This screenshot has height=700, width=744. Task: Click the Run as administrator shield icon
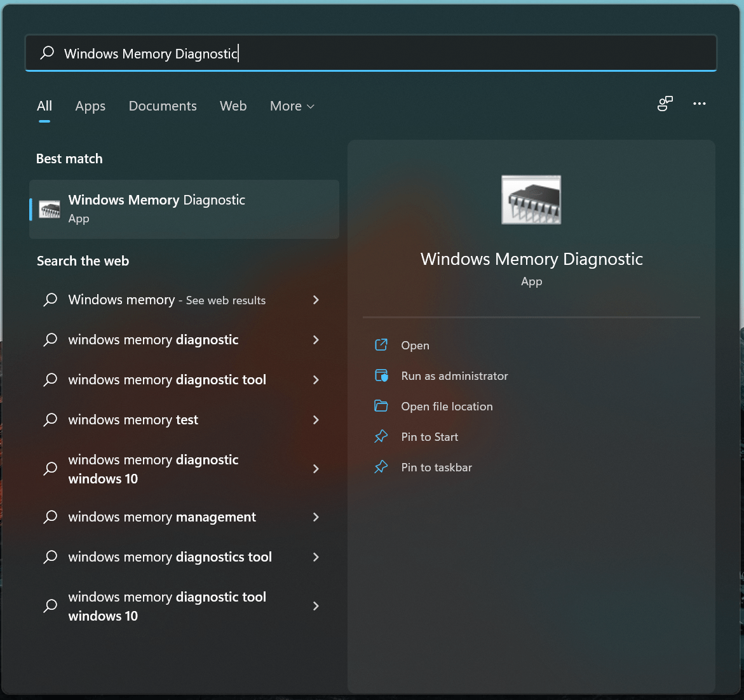tap(381, 375)
